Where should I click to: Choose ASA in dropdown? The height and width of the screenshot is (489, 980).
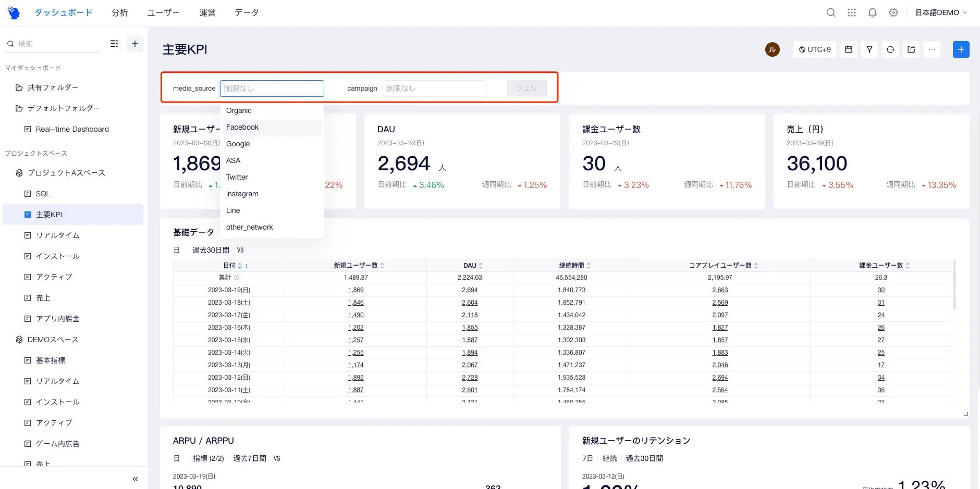(x=272, y=160)
